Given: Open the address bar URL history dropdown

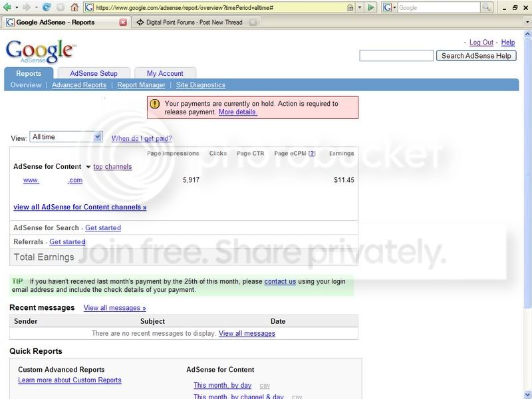Looking at the screenshot, I should tap(360, 7).
